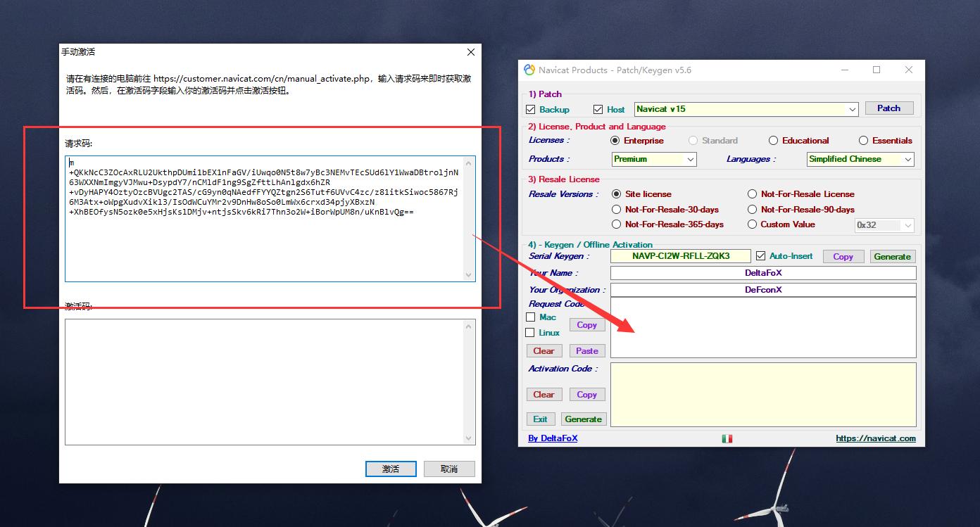Select the Essentials license option
This screenshot has height=527, width=980.
click(x=864, y=141)
